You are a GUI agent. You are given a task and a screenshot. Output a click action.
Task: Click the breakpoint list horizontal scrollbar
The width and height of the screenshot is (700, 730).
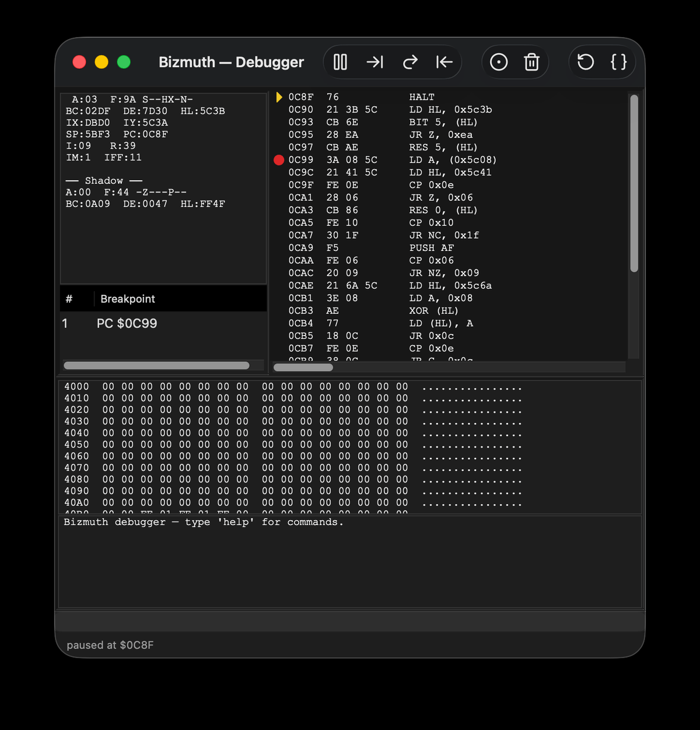[x=156, y=365]
